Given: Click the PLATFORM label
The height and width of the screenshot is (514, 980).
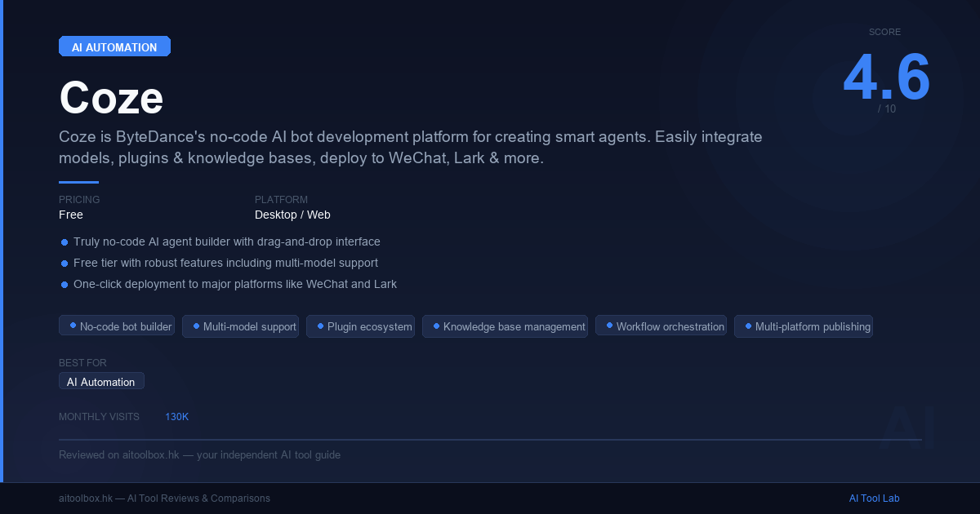Looking at the screenshot, I should (x=281, y=200).
